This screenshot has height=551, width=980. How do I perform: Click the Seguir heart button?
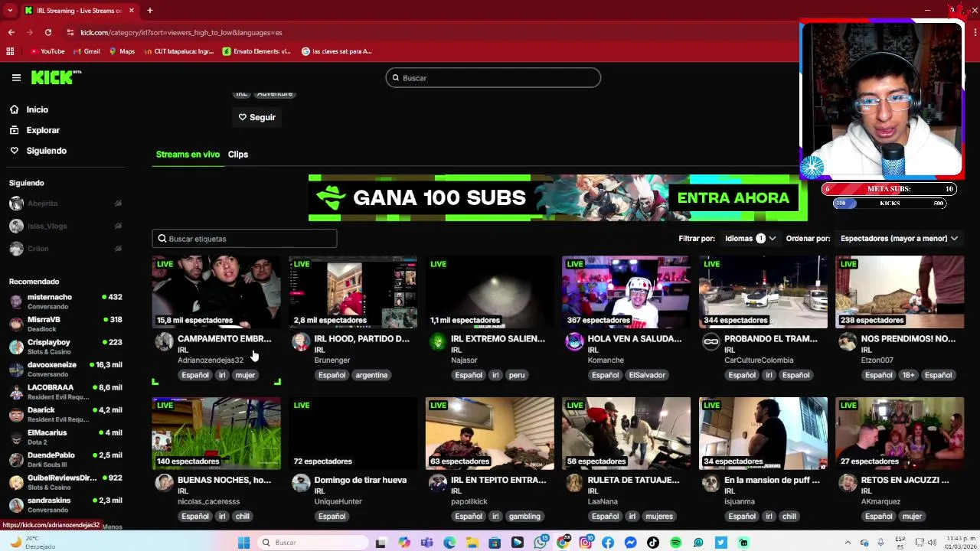pyautogui.click(x=256, y=117)
